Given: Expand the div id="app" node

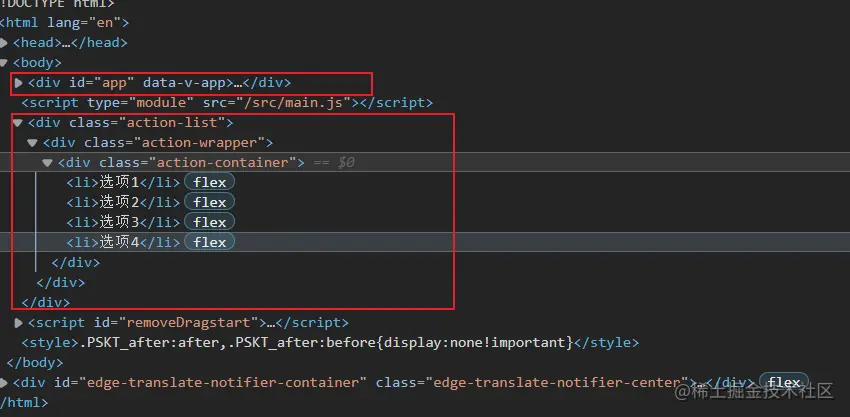Looking at the screenshot, I should pyautogui.click(x=18, y=83).
